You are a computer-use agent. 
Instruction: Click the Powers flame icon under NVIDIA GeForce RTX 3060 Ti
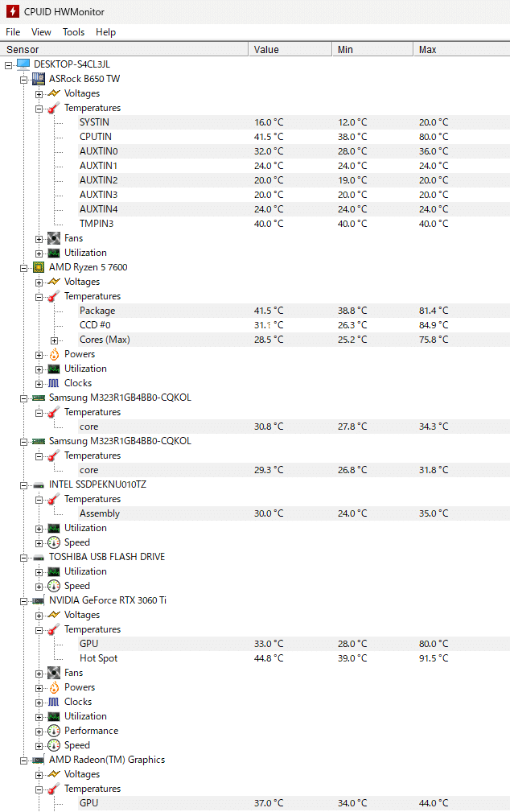54,687
